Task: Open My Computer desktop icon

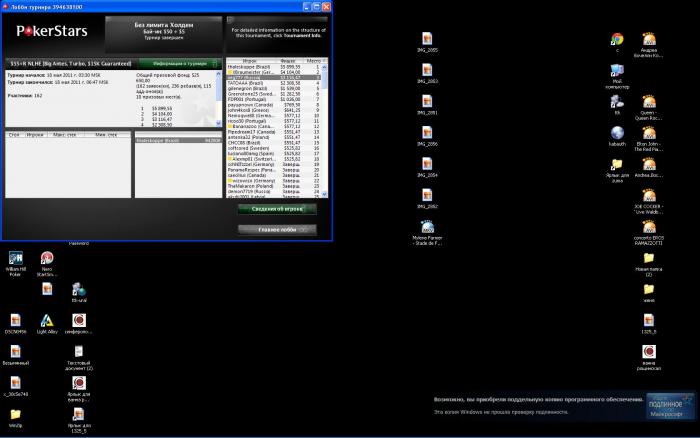Action: [617, 71]
